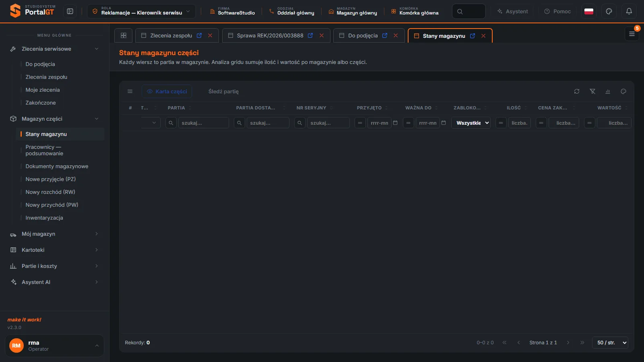Switch to Do podjęcia tab

coord(363,35)
